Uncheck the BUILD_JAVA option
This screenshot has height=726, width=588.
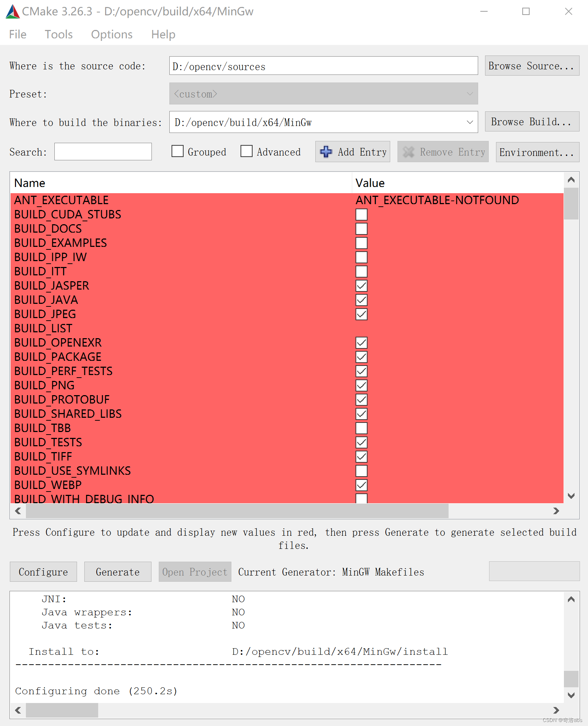[x=361, y=299]
